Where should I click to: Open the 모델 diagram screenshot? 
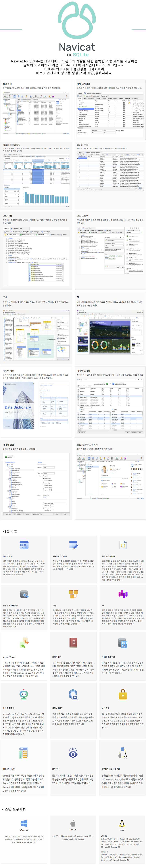[x=36, y=335]
